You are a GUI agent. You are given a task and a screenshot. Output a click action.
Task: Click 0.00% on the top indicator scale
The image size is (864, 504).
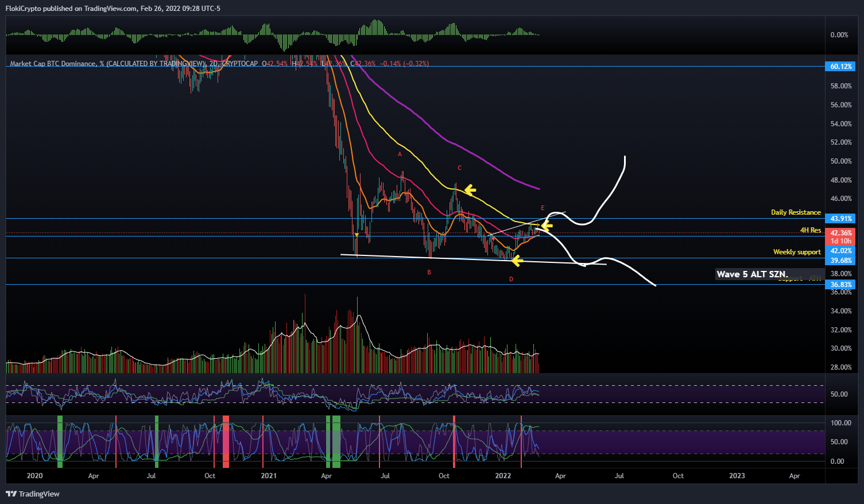pos(839,35)
